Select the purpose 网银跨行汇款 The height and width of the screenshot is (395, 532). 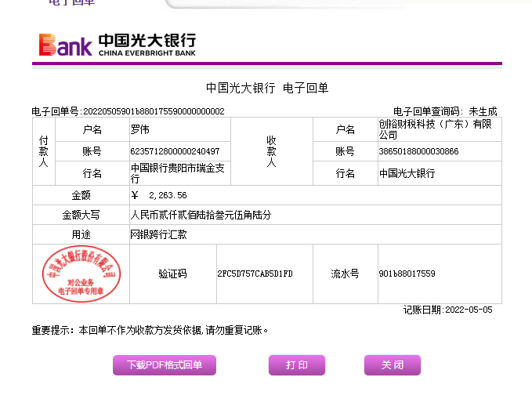click(158, 234)
